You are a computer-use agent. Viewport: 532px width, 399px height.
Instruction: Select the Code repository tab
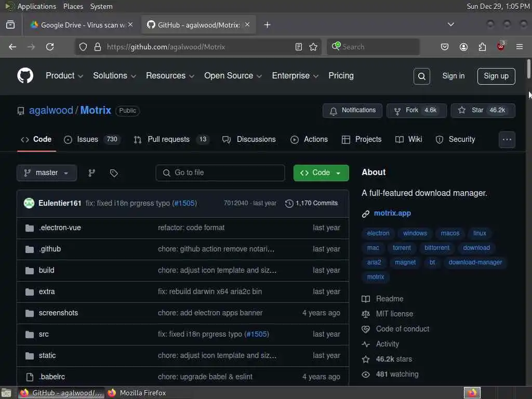tap(36, 139)
